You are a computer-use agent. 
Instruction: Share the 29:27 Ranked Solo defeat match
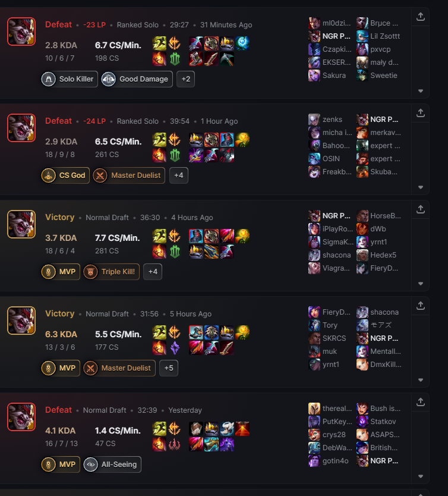click(x=420, y=17)
